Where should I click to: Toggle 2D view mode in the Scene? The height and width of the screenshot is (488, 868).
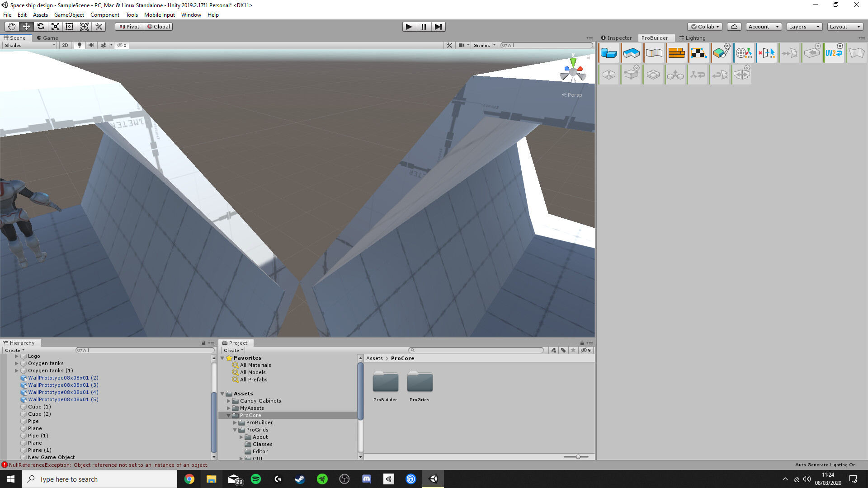click(65, 45)
